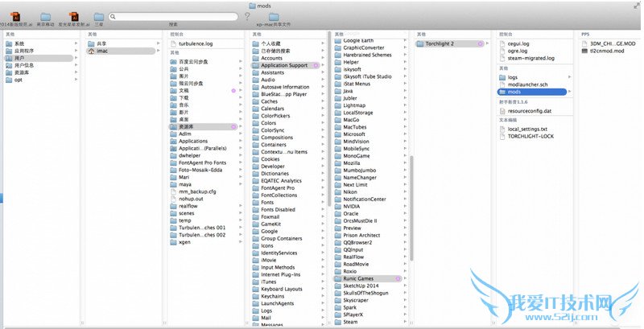Image resolution: width=644 pixels, height=329 pixels.
Task: Select the cegui.log file icon
Action: [502, 43]
